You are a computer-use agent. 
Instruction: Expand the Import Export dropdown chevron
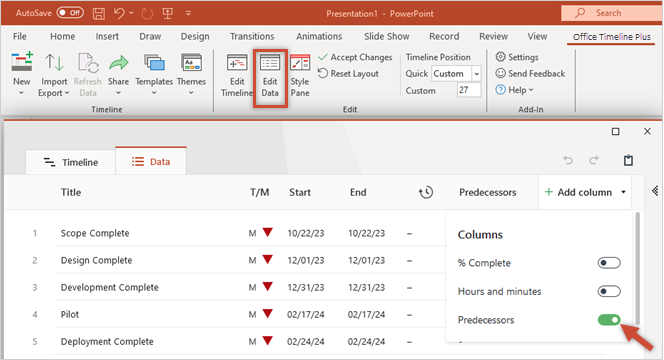67,93
